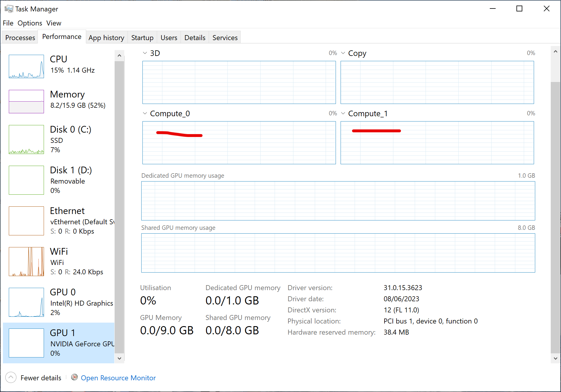
Task: Click the Compute_1 engine graph
Action: click(437, 143)
